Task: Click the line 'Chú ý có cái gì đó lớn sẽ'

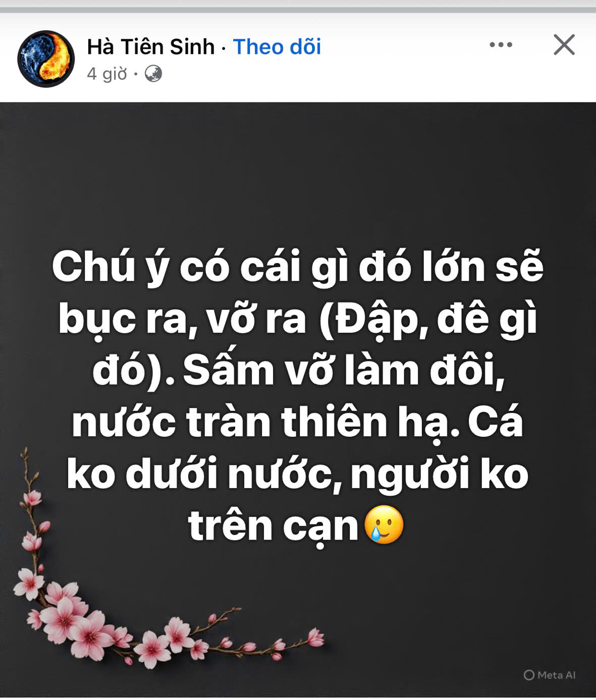Action: tap(297, 268)
